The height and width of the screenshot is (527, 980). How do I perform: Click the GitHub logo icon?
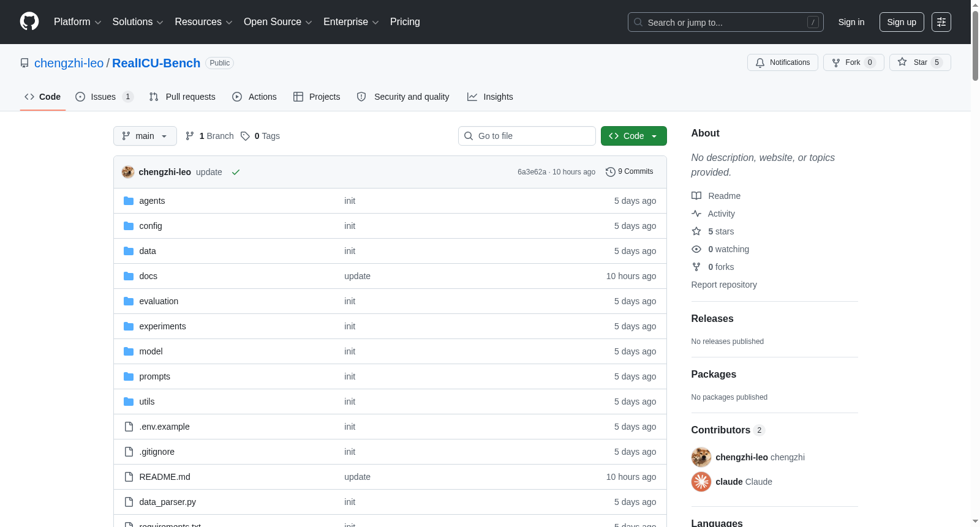click(29, 22)
